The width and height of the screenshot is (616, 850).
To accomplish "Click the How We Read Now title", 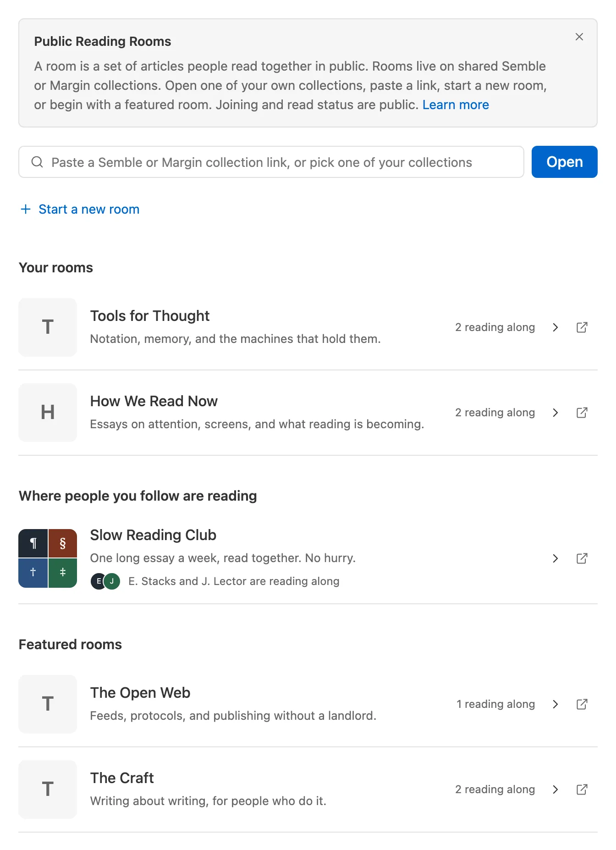I will [x=154, y=401].
